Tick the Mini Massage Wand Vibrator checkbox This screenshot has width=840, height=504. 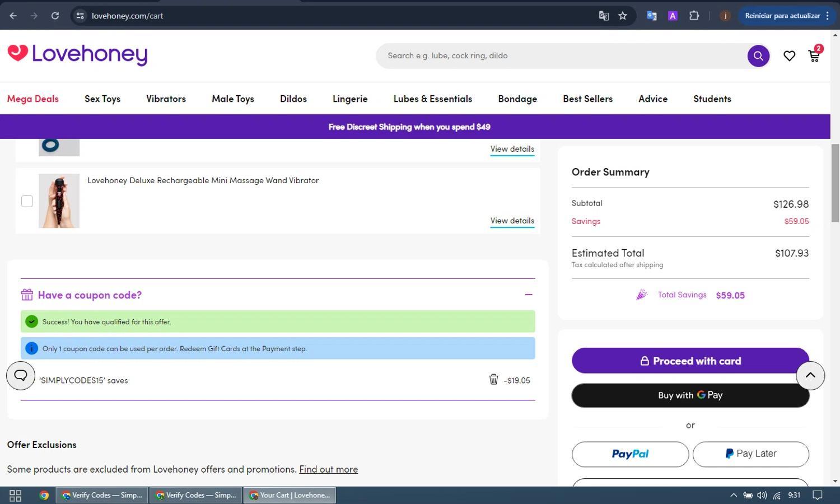[x=27, y=201]
